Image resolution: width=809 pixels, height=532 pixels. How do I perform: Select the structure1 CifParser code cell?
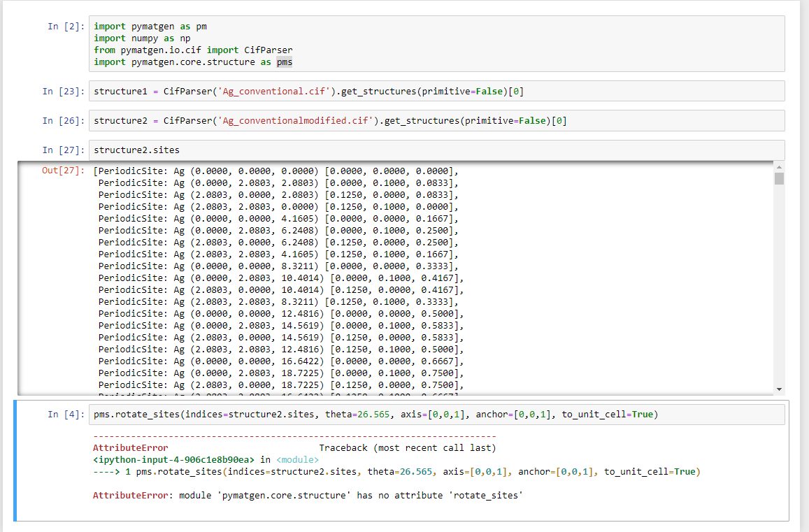[436, 92]
